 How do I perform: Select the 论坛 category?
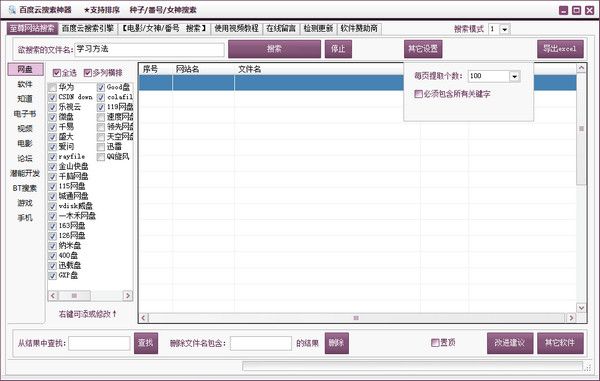tap(25, 159)
